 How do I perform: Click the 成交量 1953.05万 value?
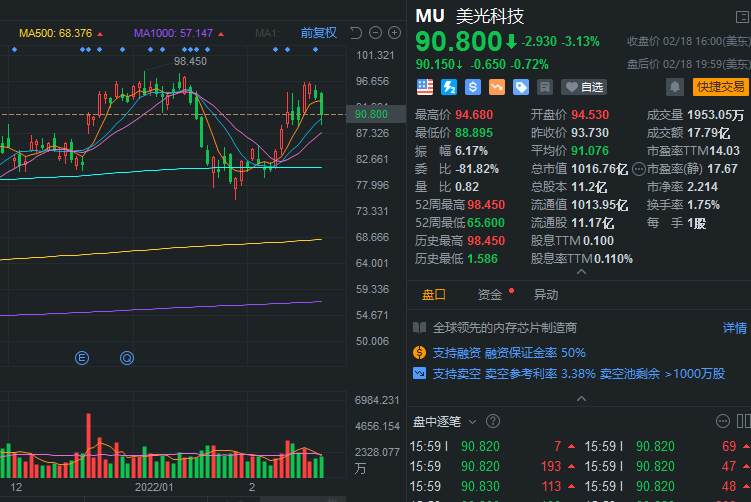[x=716, y=115]
